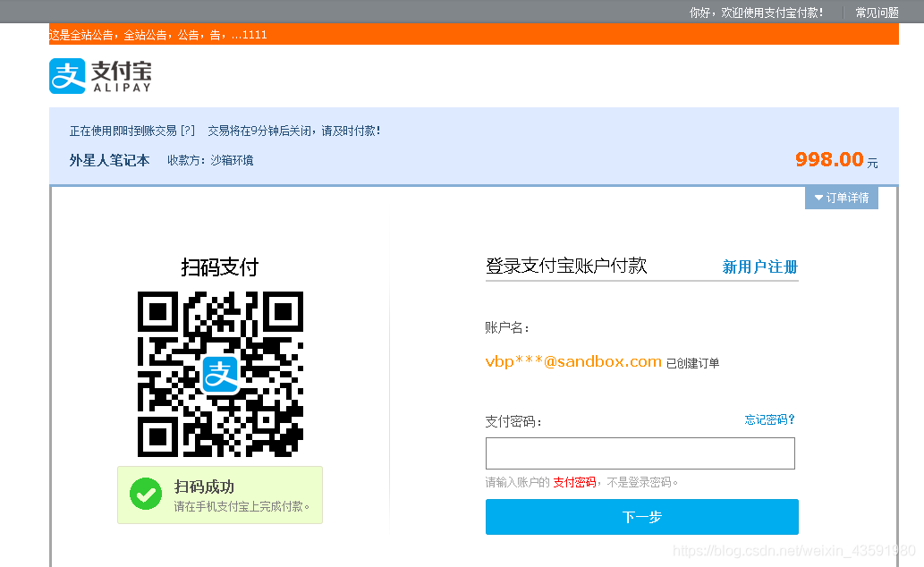Expand the 订单详情 order details panel
Viewport: 924px width, 567px height.
point(847,198)
